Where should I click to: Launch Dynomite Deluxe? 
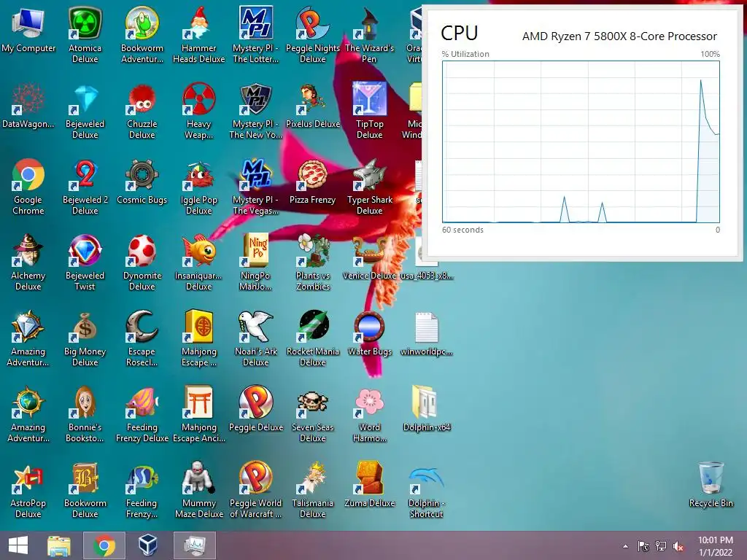tap(142, 262)
